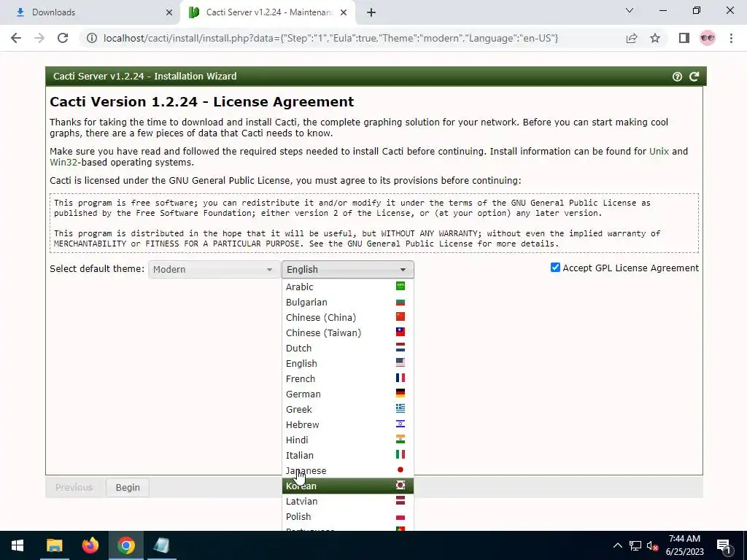This screenshot has height=560, width=747.
Task: Choose Arabic from language list
Action: point(348,287)
